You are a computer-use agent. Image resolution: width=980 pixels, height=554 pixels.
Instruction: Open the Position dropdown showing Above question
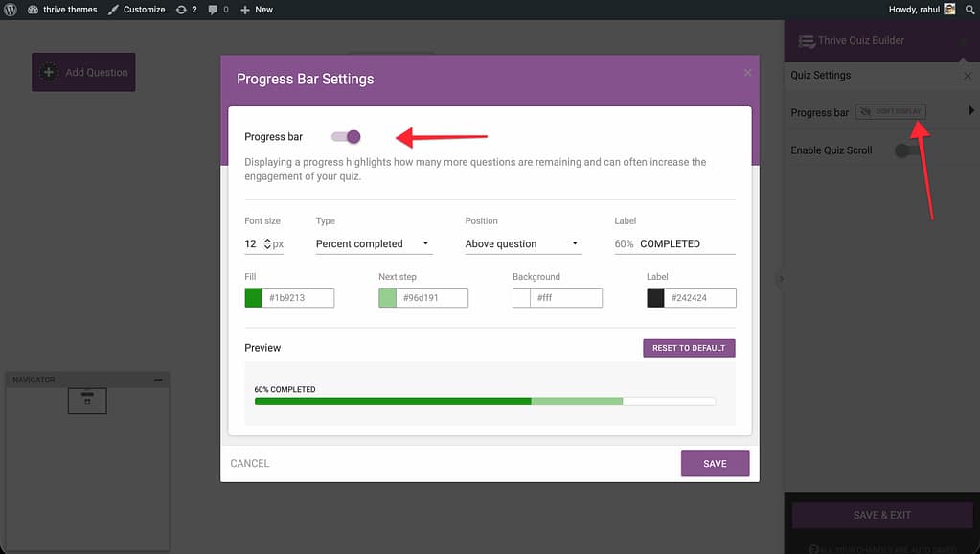[x=523, y=243]
